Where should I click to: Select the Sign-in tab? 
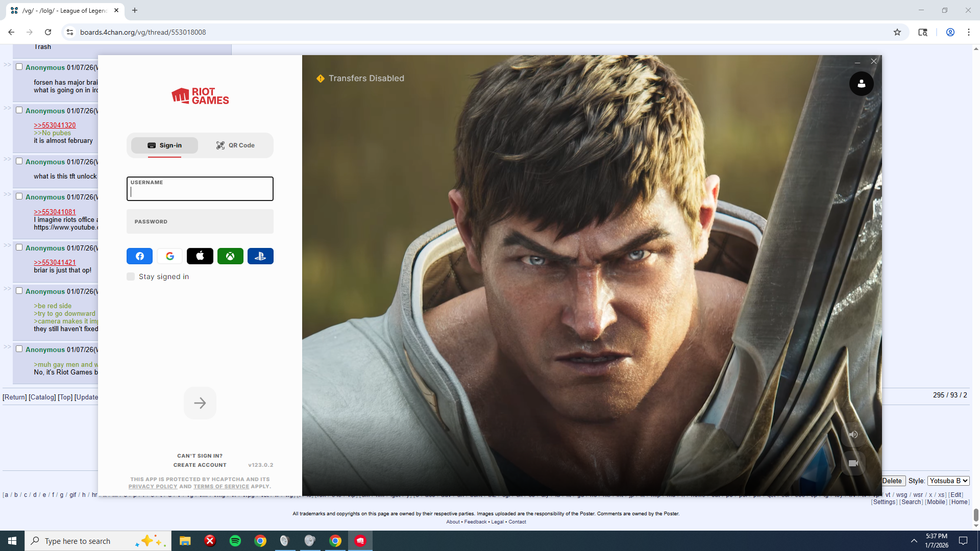pyautogui.click(x=164, y=145)
